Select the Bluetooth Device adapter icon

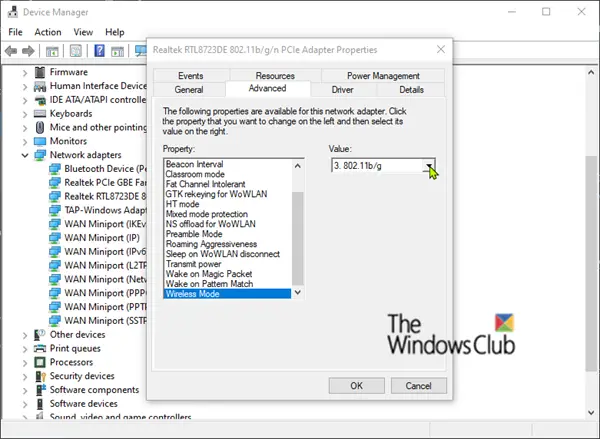[x=55, y=169]
